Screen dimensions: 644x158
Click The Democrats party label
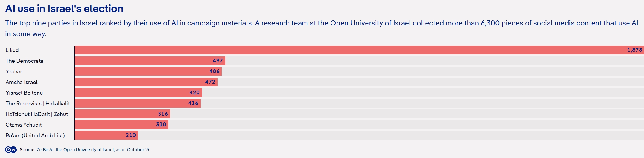tap(24, 61)
